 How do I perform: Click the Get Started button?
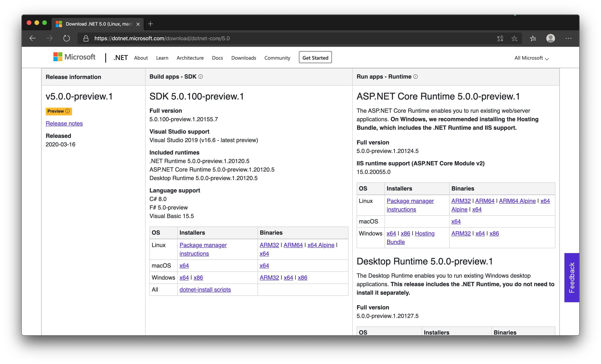click(x=315, y=58)
